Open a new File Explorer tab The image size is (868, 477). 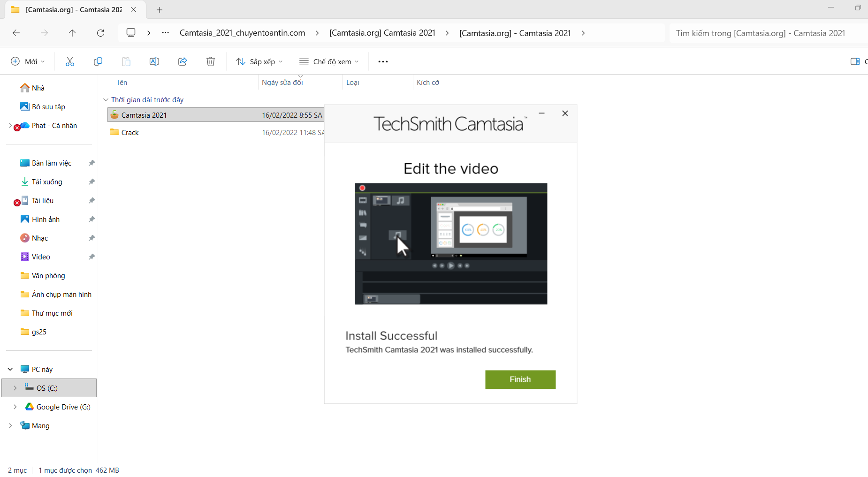point(160,9)
